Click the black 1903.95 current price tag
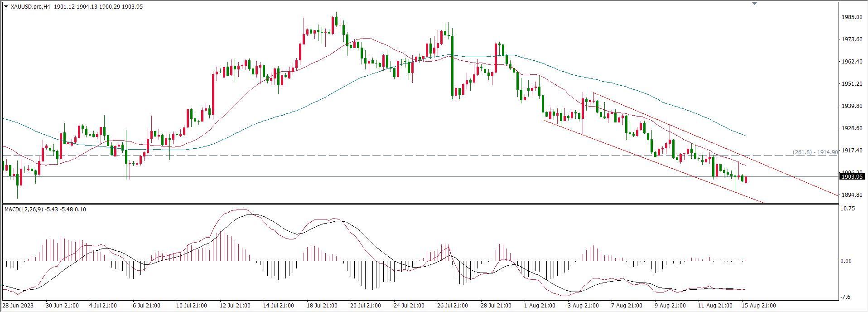The width and height of the screenshot is (868, 312). pos(851,177)
